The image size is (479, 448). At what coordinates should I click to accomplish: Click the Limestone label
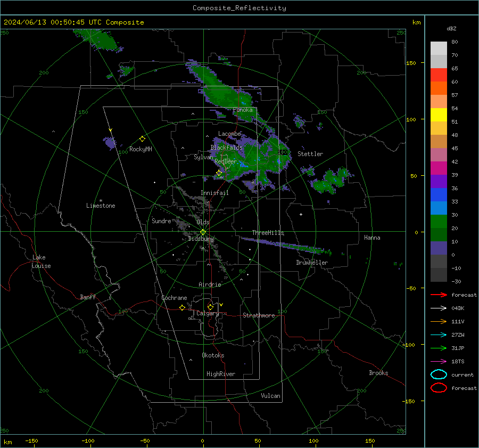pyautogui.click(x=101, y=206)
